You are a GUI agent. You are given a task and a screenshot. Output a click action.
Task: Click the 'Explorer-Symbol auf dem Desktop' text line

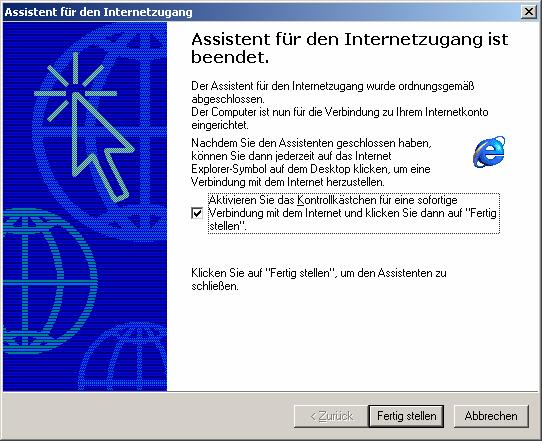pos(311,169)
